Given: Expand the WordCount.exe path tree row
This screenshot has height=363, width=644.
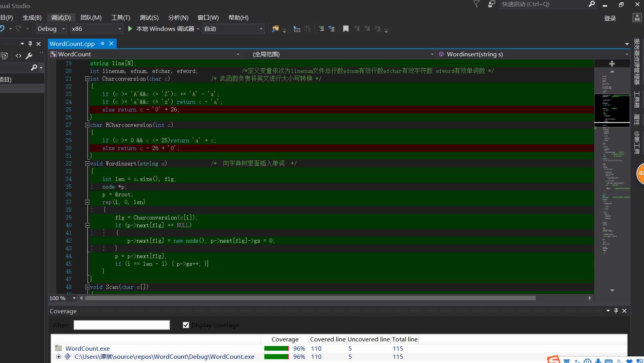Looking at the screenshot, I should pyautogui.click(x=59, y=356).
